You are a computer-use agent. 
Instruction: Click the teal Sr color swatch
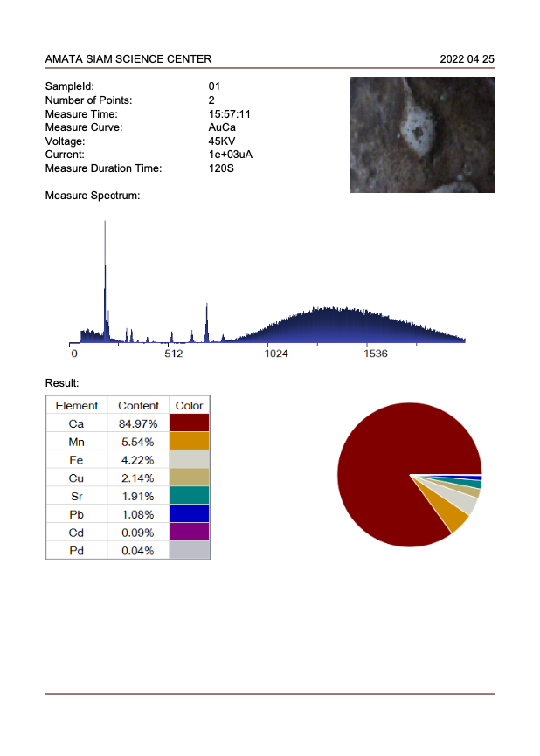(190, 496)
